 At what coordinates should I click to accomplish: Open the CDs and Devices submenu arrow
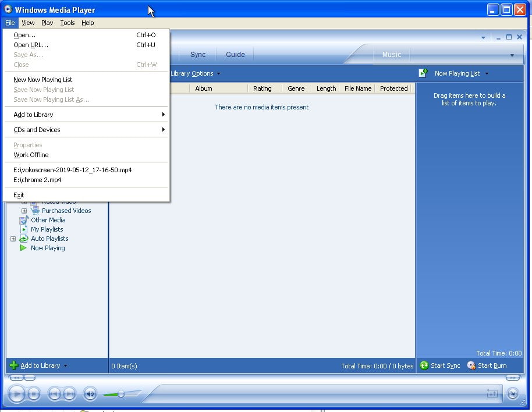click(x=163, y=130)
